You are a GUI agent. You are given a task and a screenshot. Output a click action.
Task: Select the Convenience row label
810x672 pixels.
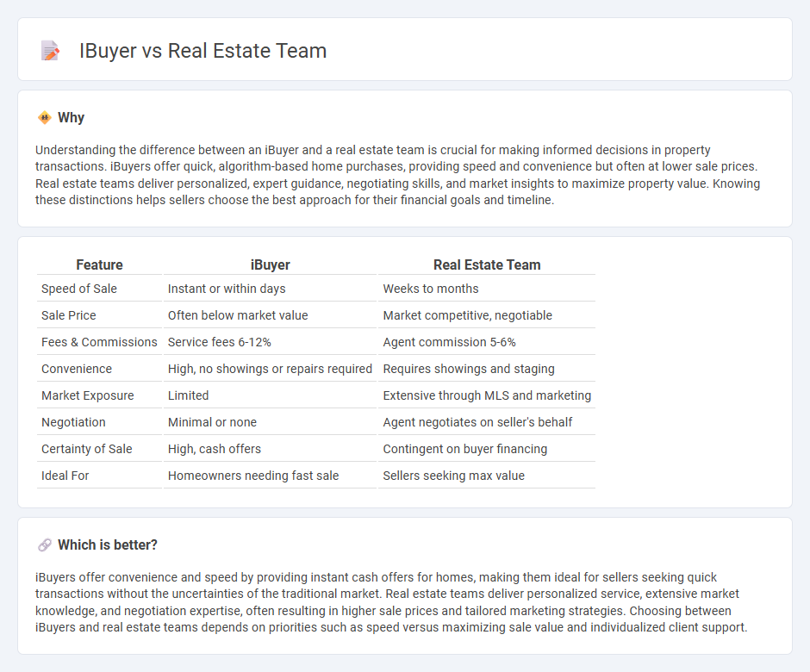pos(77,369)
